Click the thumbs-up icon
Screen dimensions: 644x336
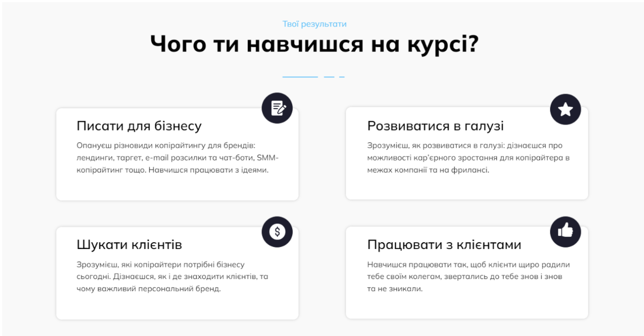[x=565, y=232]
